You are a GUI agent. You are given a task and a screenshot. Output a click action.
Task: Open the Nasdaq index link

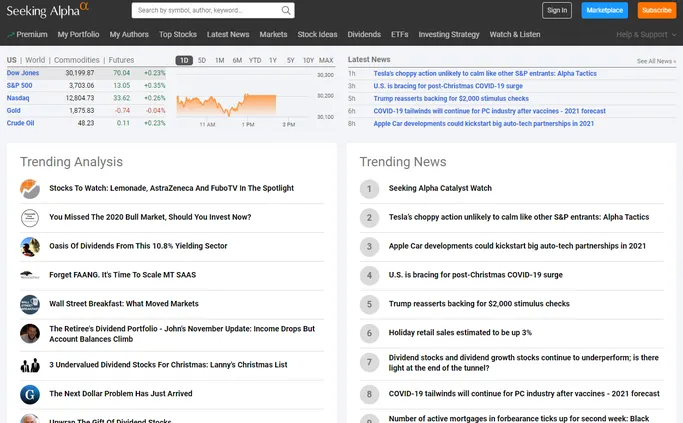18,98
